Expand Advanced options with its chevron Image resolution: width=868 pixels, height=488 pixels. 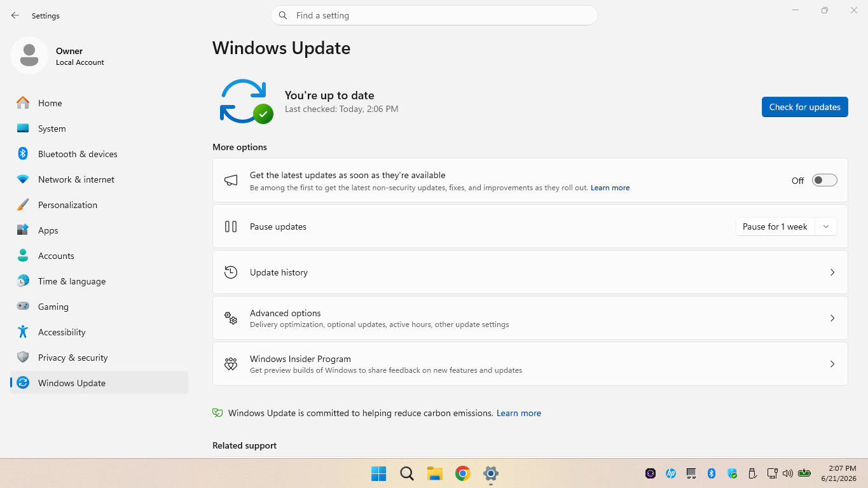coord(832,318)
